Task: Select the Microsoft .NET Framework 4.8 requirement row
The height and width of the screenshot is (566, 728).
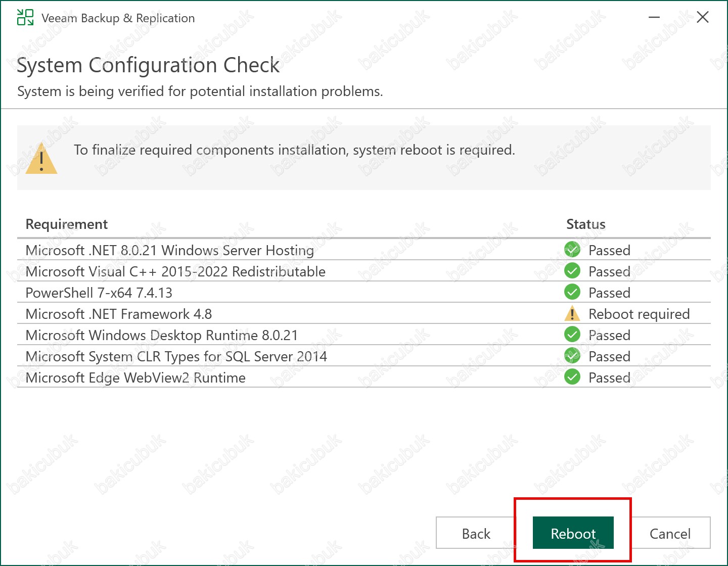Action: click(x=119, y=314)
